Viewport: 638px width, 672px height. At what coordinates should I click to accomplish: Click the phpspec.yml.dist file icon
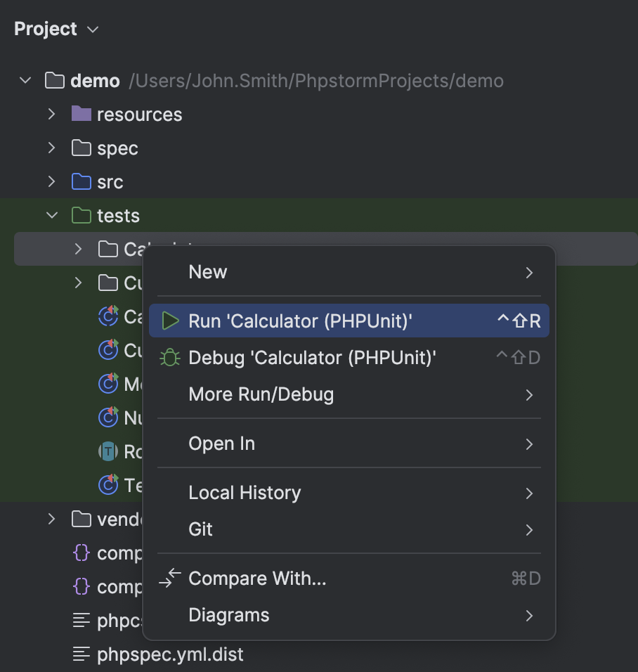[x=82, y=654]
